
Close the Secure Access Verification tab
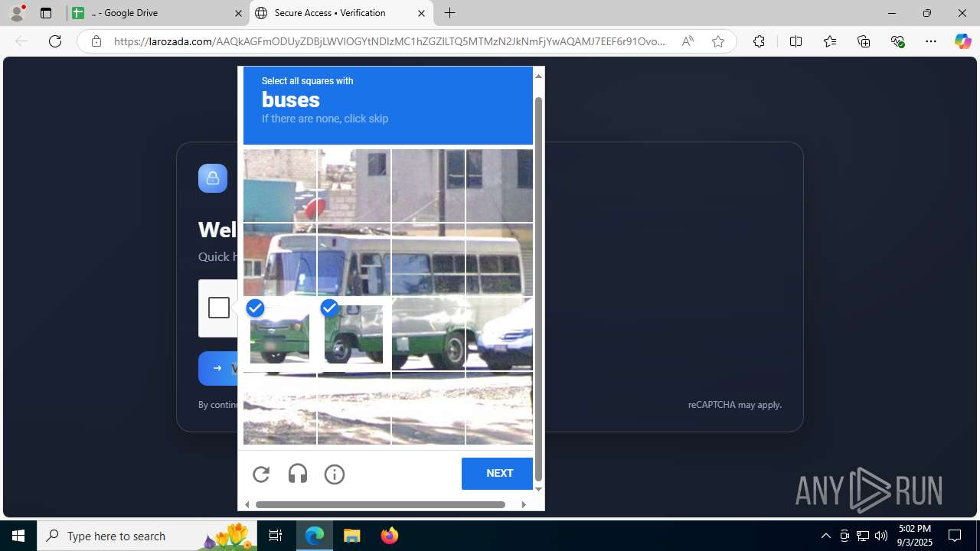coord(421,13)
